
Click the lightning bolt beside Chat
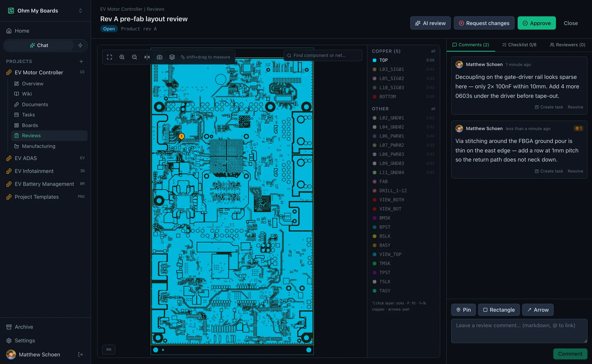(80, 45)
